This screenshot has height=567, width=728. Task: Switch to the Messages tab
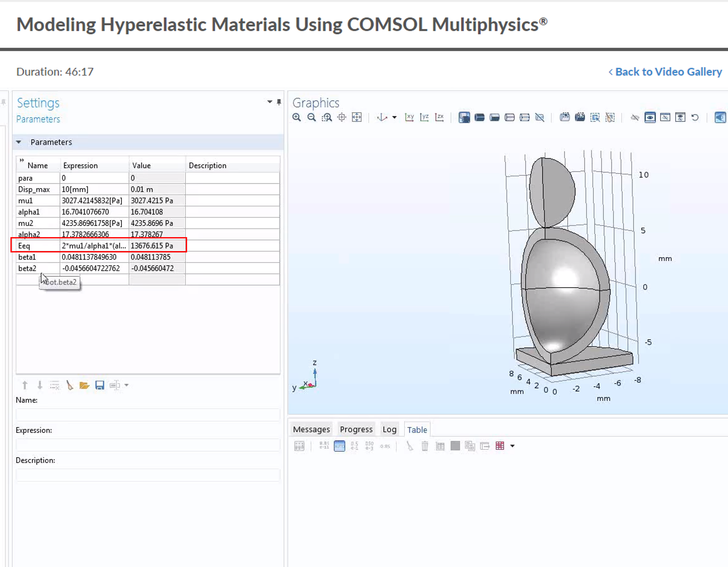311,429
